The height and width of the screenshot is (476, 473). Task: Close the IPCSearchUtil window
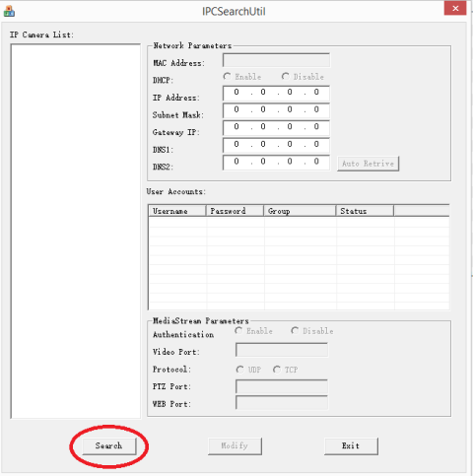pos(455,9)
